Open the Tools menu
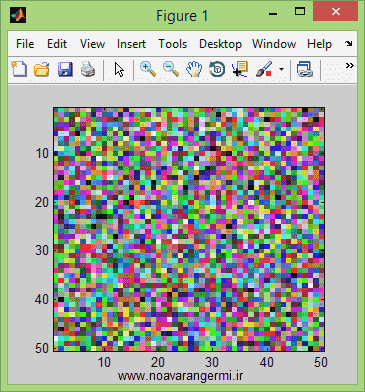The width and height of the screenshot is (365, 392). (x=172, y=44)
